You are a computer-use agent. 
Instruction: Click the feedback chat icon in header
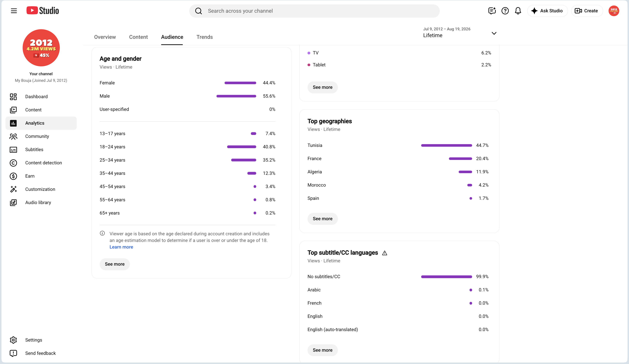pos(492,11)
